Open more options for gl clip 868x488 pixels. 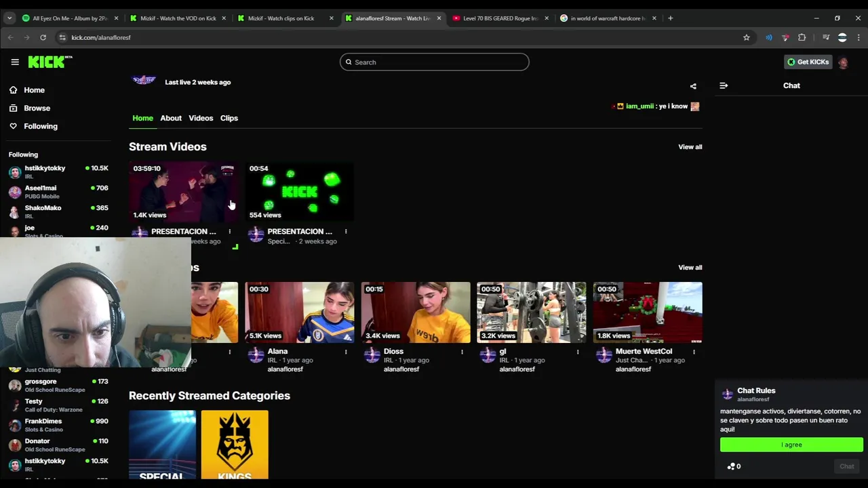pyautogui.click(x=578, y=352)
